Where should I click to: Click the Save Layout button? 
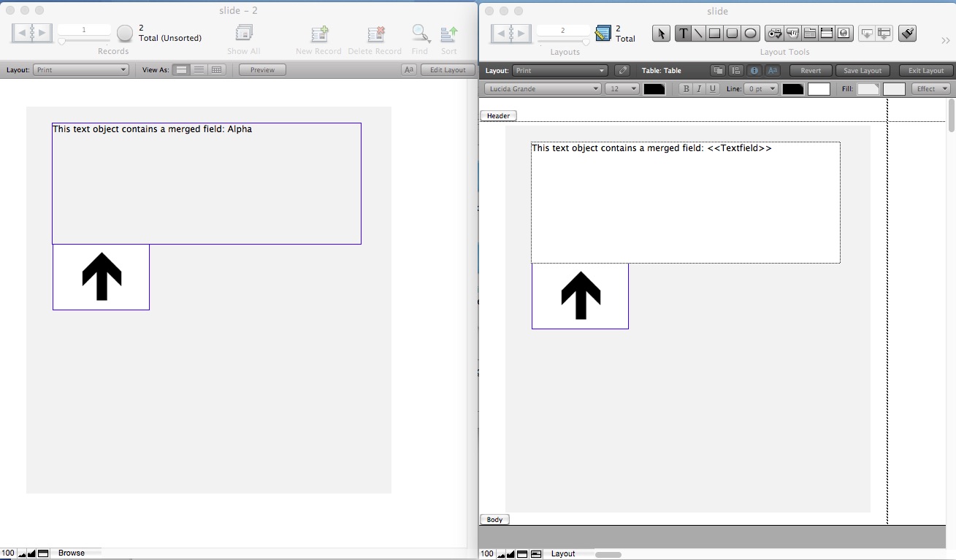[863, 71]
